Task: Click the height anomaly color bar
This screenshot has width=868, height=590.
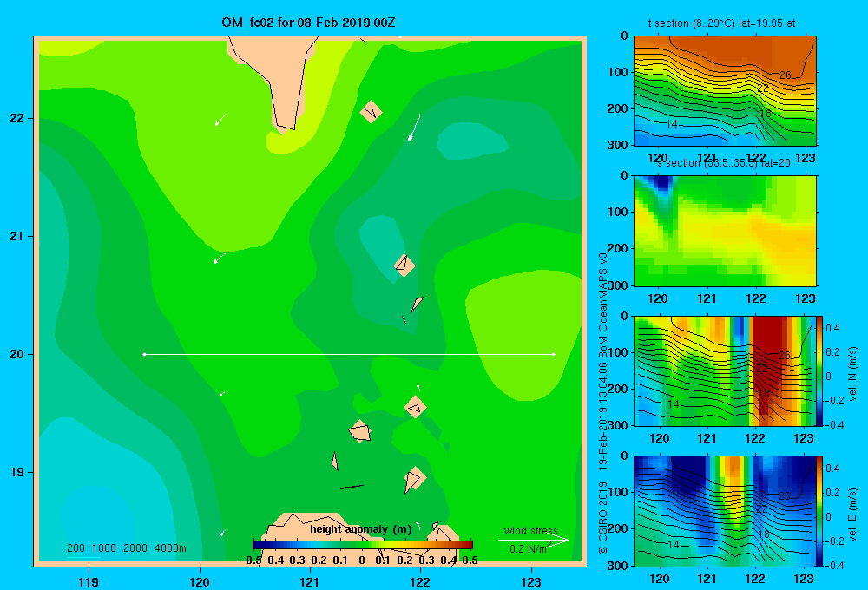Action: (363, 545)
